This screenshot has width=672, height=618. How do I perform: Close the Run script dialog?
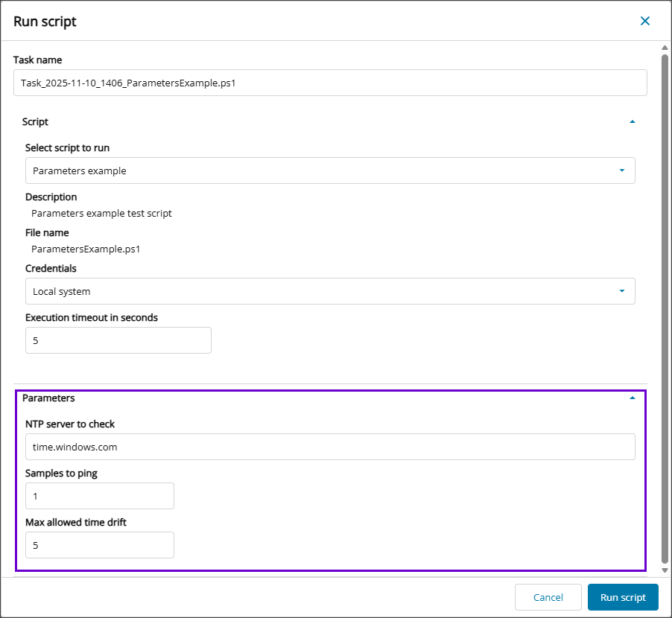pyautogui.click(x=645, y=21)
